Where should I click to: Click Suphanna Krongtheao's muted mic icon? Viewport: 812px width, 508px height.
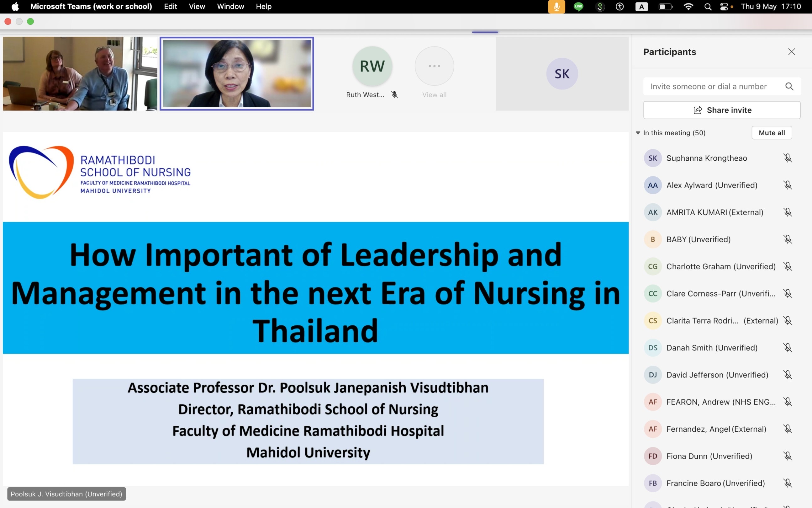(788, 158)
